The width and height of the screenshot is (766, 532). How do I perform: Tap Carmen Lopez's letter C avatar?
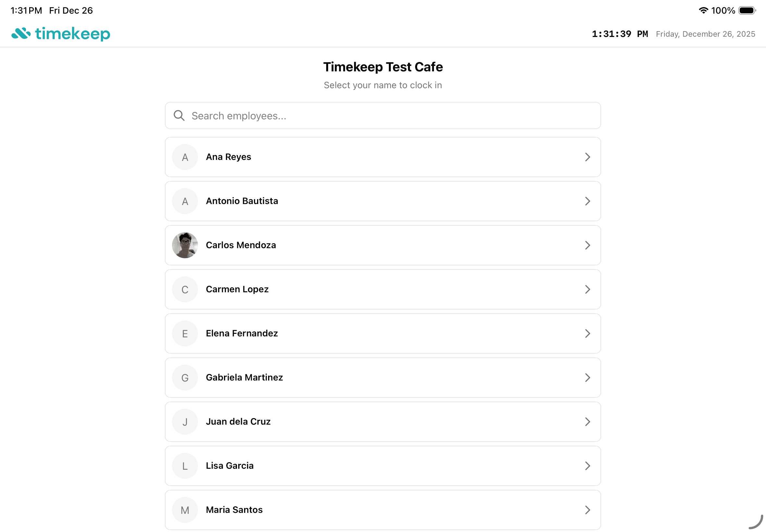pyautogui.click(x=185, y=289)
